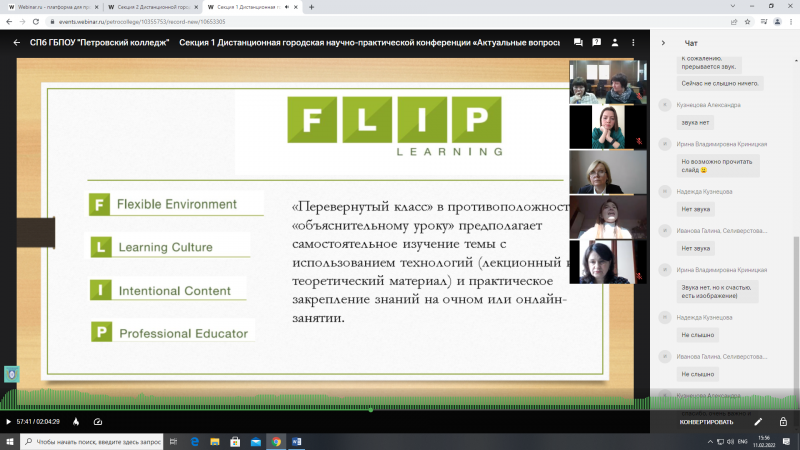The height and width of the screenshot is (450, 800).
Task: Show hidden system tray icons
Action: pyautogui.click(x=710, y=442)
